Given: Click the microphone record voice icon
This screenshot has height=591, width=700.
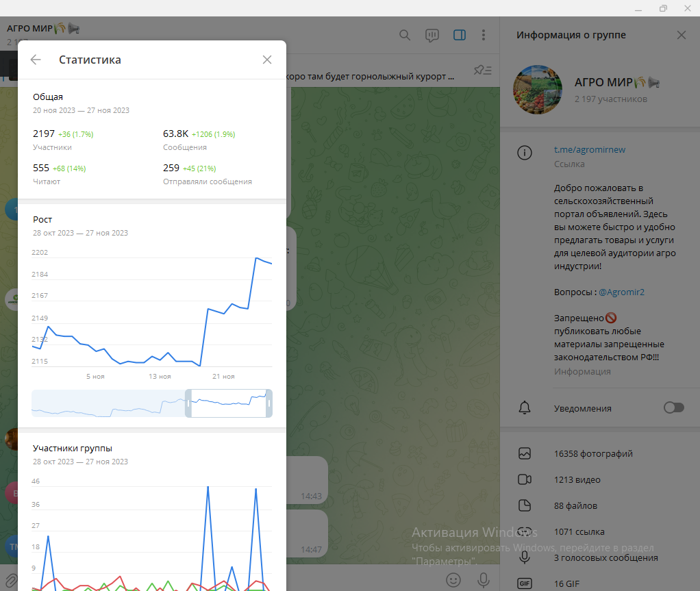Looking at the screenshot, I should (483, 580).
